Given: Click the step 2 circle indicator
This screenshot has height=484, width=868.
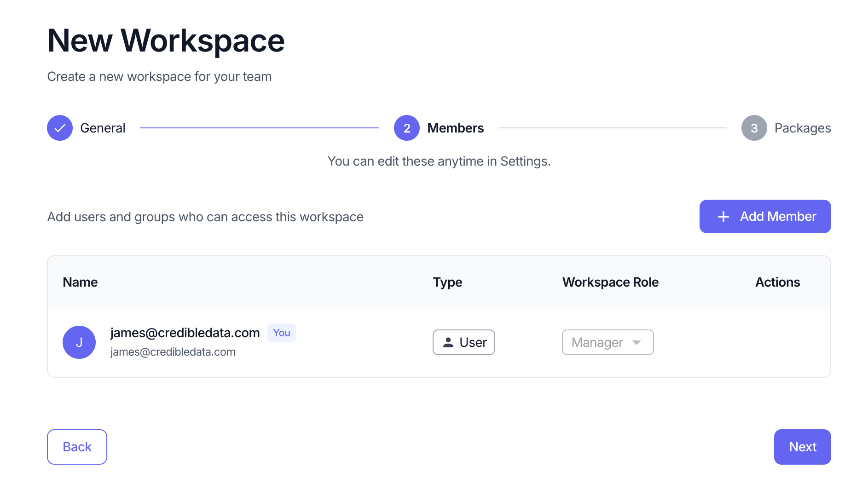Looking at the screenshot, I should (x=406, y=128).
